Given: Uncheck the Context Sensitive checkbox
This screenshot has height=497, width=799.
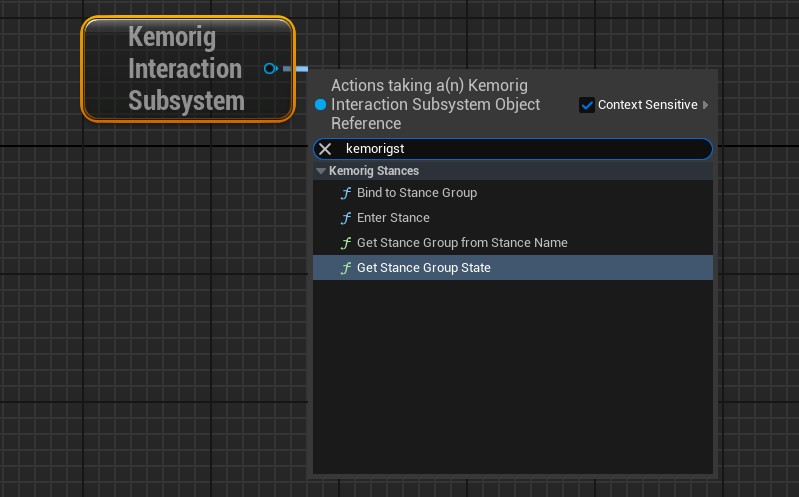Looking at the screenshot, I should pyautogui.click(x=587, y=105).
